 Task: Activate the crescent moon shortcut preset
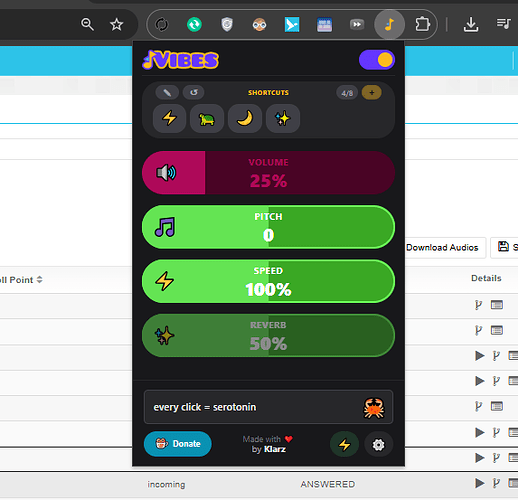[245, 118]
